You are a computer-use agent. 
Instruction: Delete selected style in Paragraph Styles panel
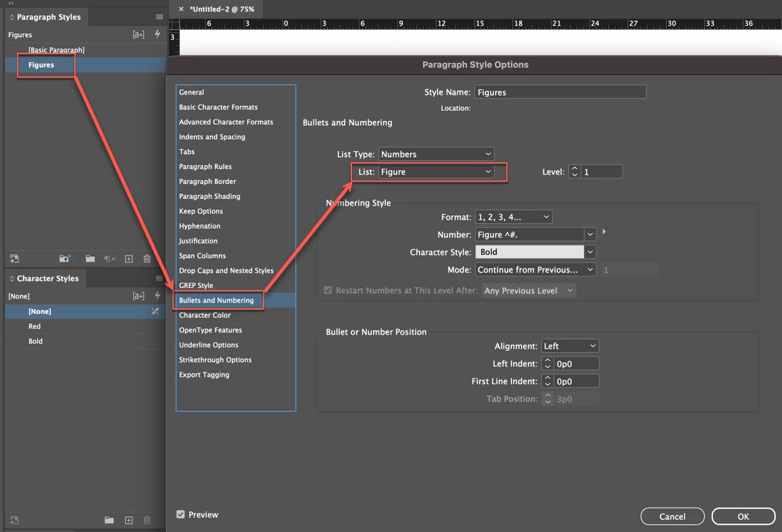pyautogui.click(x=147, y=258)
